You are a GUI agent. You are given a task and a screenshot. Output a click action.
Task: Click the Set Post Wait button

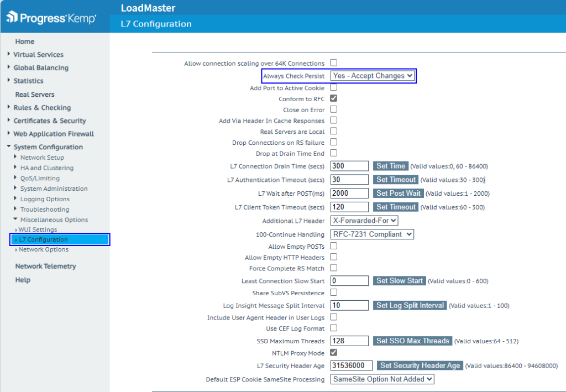pos(398,194)
